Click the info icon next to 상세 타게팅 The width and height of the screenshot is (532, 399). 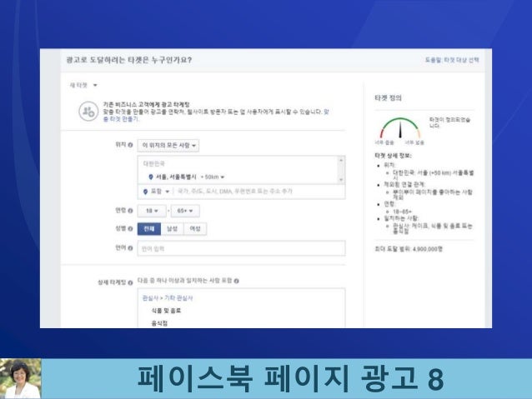pos(130,282)
